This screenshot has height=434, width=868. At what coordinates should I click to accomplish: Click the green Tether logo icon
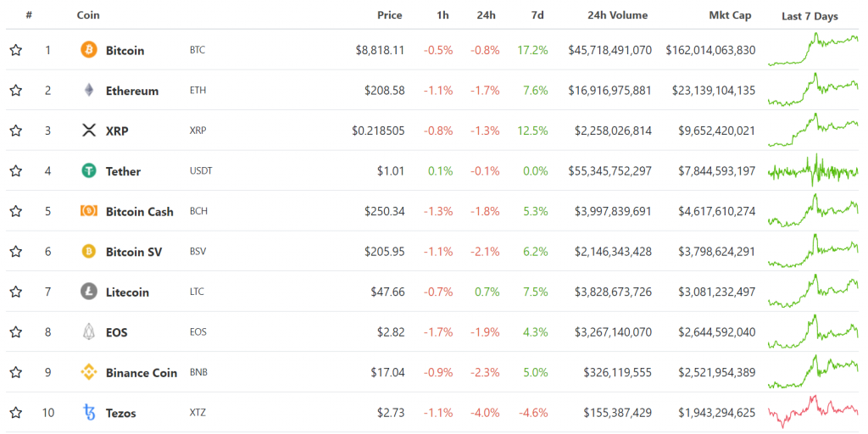(x=89, y=171)
